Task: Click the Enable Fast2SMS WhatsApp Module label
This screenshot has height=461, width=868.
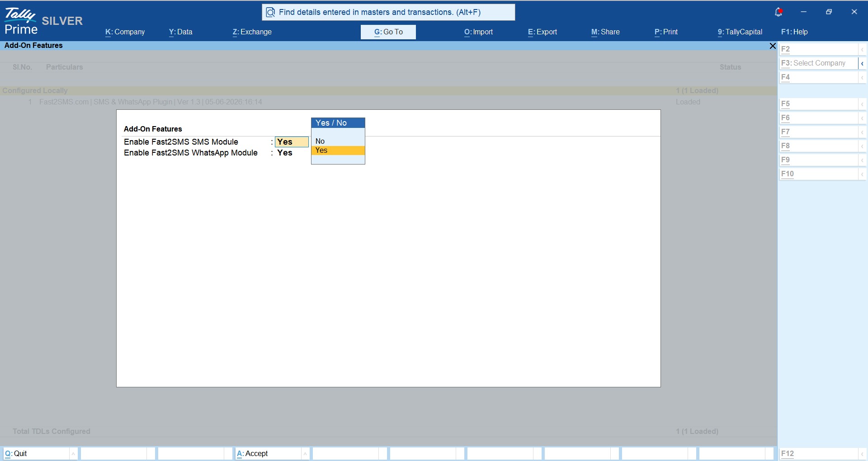Action: pyautogui.click(x=191, y=153)
